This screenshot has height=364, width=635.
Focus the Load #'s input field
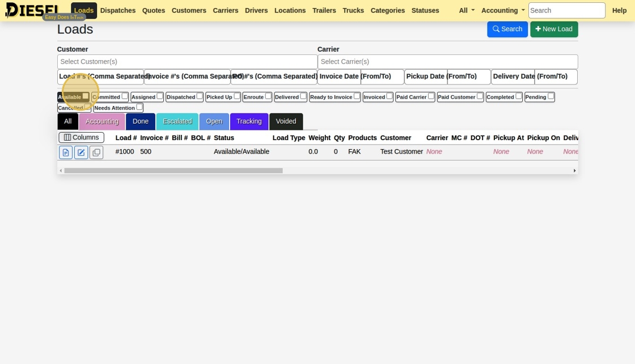100,77
